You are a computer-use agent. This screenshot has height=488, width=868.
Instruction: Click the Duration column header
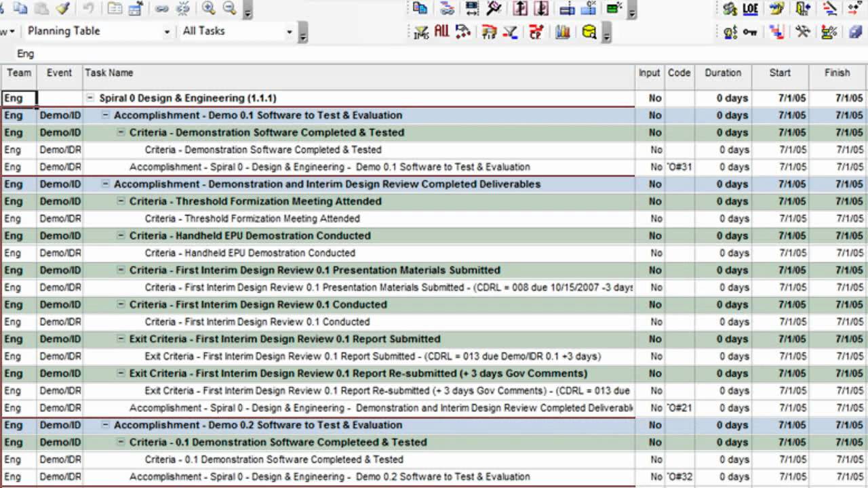pos(723,77)
